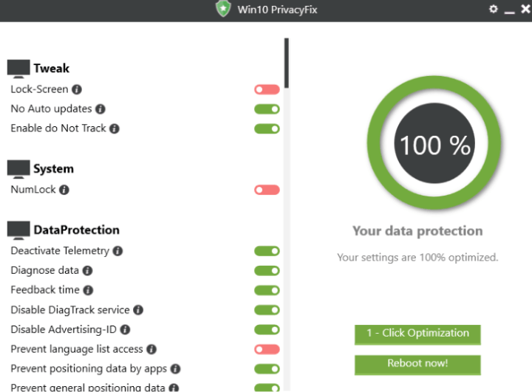Click info icon next to NumLock

tap(64, 190)
